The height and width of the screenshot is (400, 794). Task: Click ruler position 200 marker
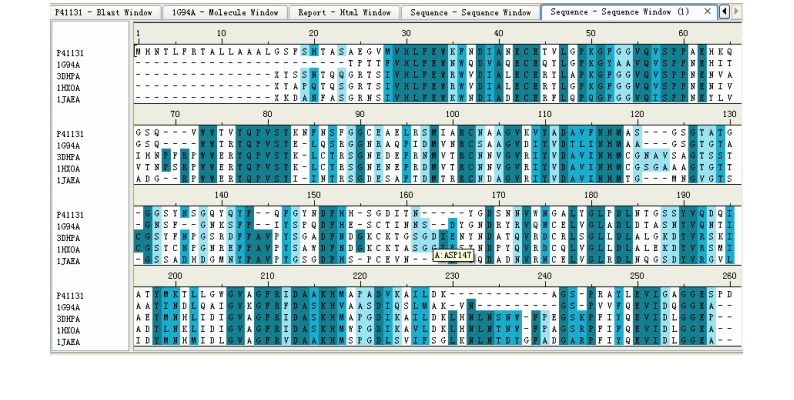click(x=175, y=276)
